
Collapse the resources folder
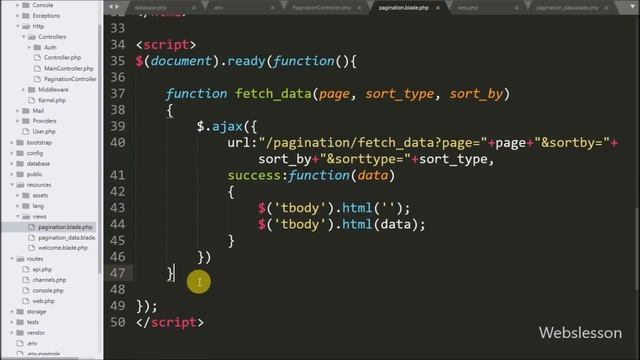tap(12, 185)
